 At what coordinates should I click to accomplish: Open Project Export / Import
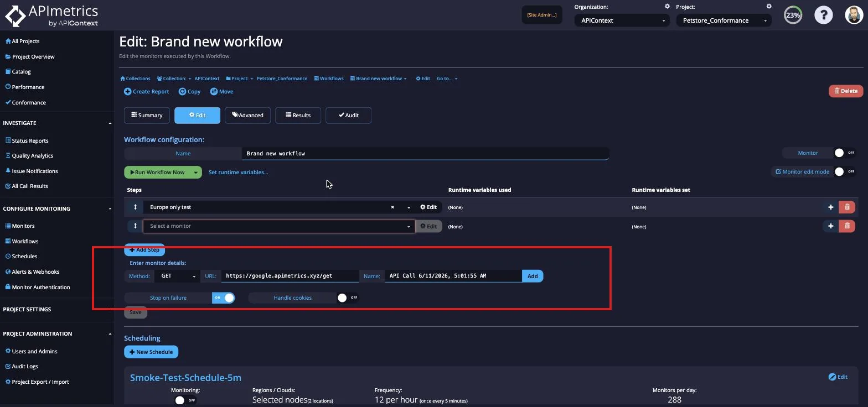[37, 382]
